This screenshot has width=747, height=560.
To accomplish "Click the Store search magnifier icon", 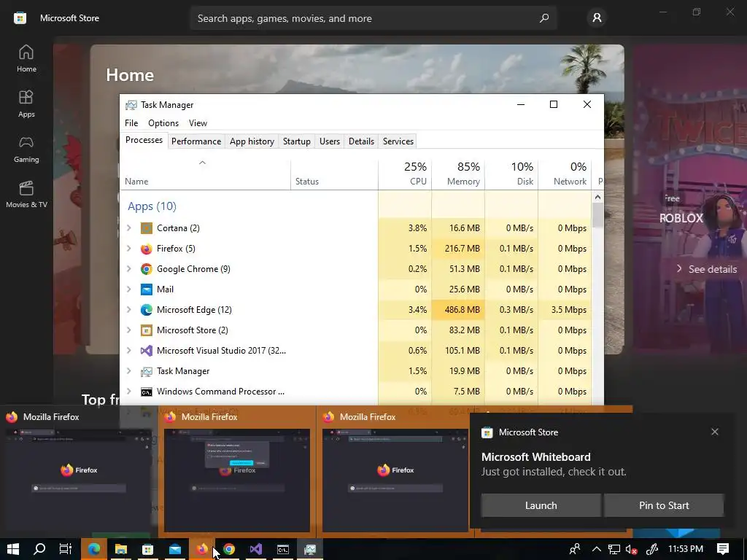I will [x=544, y=18].
